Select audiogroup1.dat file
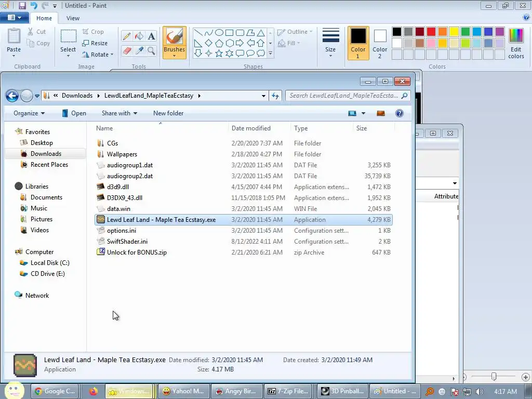 (243, 165)
